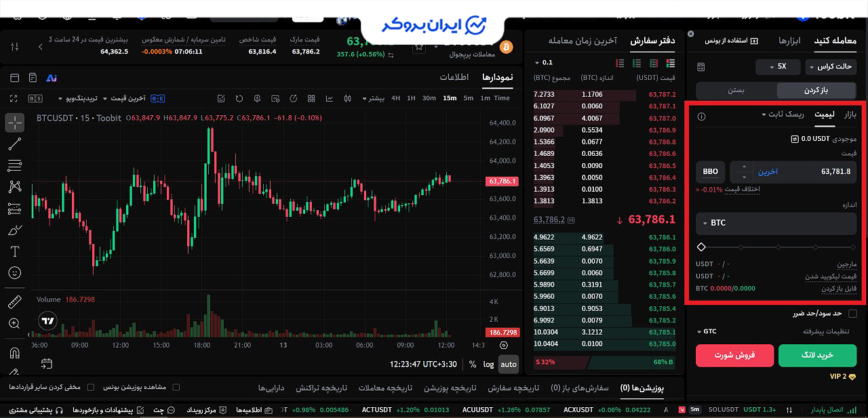Click the Sell Short (فروش شورت) button

[x=734, y=355]
